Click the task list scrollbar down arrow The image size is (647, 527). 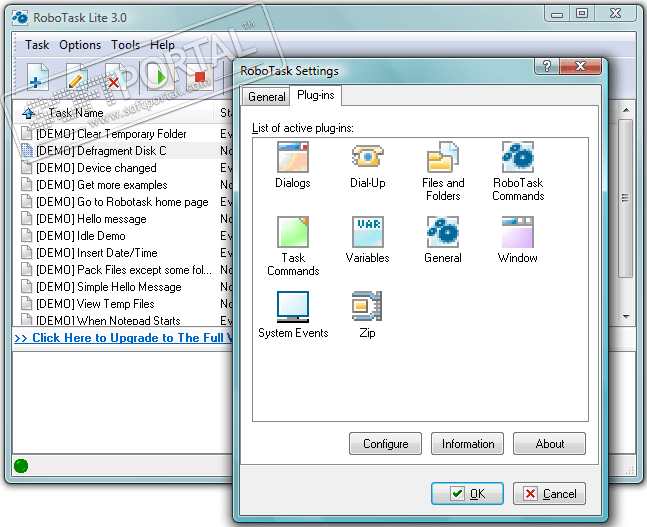pos(626,317)
